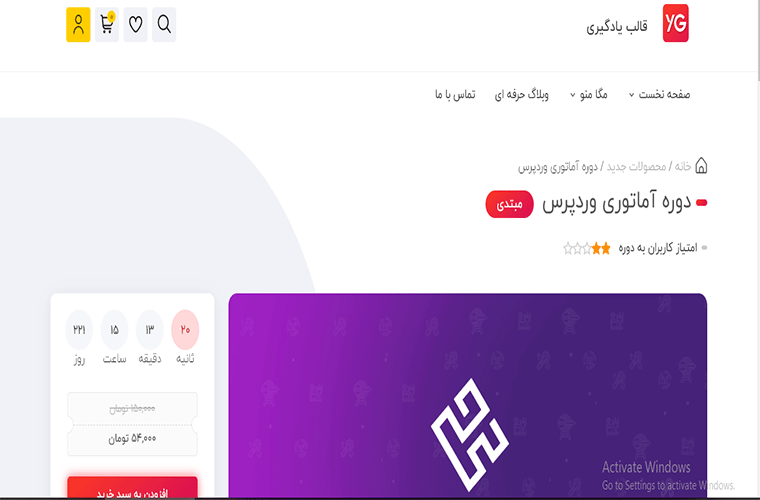Screen dimensions: 760x500
Task: Click the discounted price ۵۴,۰۰۰ تومان
Action: 132,438
